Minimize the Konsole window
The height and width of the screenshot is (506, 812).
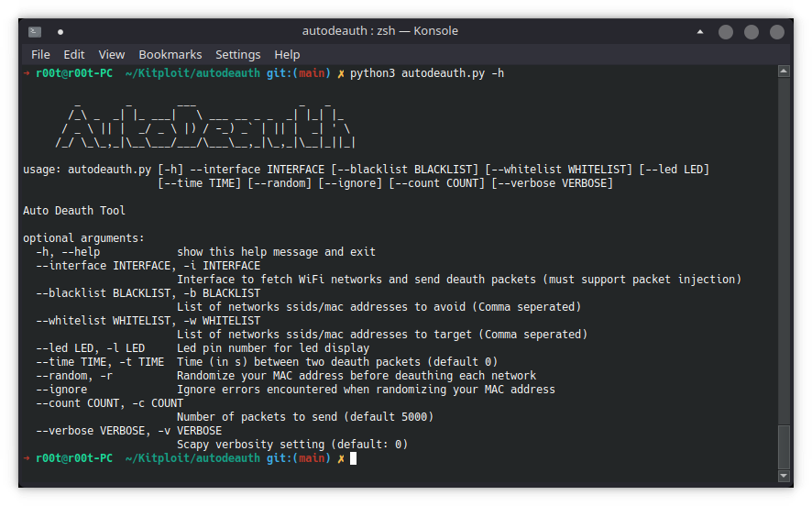coord(726,32)
